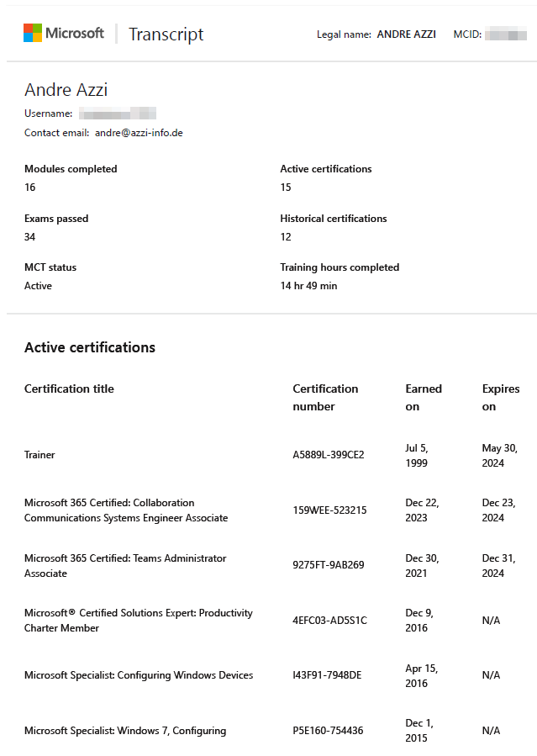
Task: Select '14 hr 49 min' value
Action: 308,285
